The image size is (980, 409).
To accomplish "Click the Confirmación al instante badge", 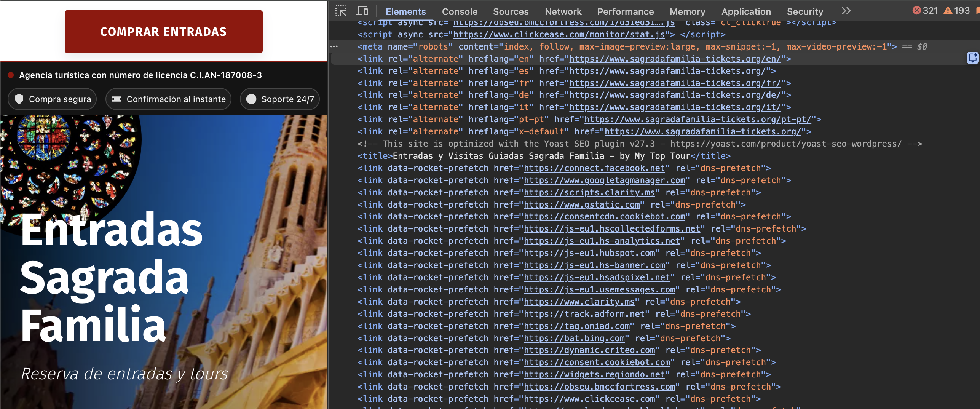I will click(168, 99).
